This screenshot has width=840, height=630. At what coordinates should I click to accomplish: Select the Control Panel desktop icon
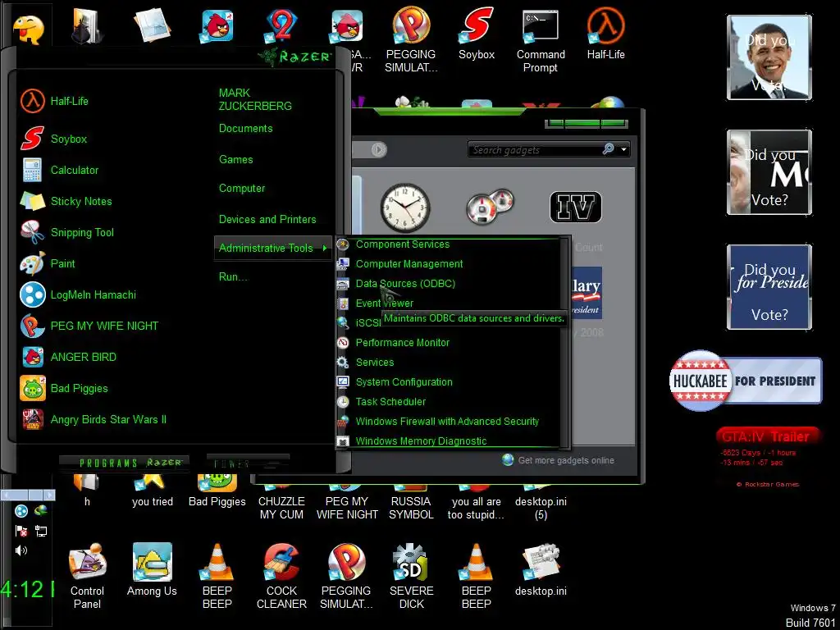point(87,577)
